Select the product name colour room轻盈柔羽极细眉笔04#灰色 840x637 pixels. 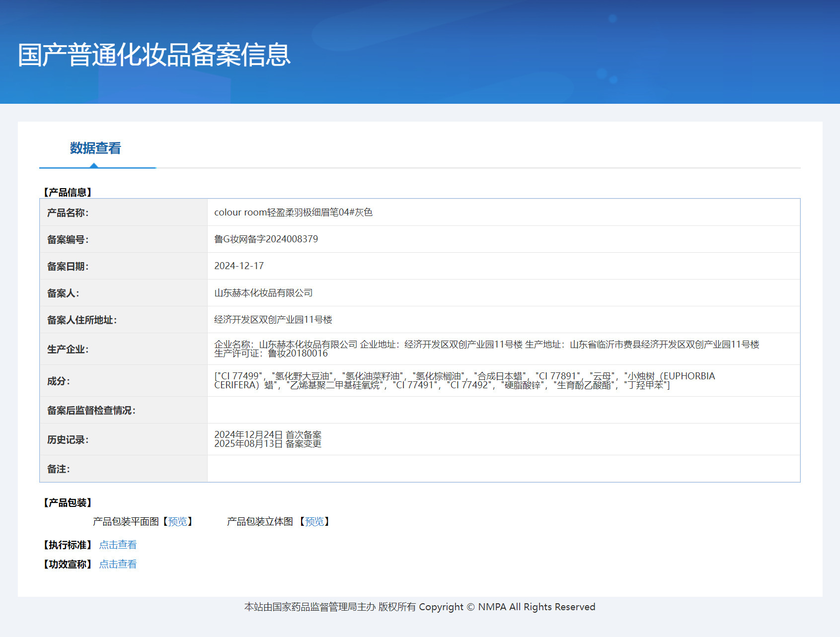(293, 212)
